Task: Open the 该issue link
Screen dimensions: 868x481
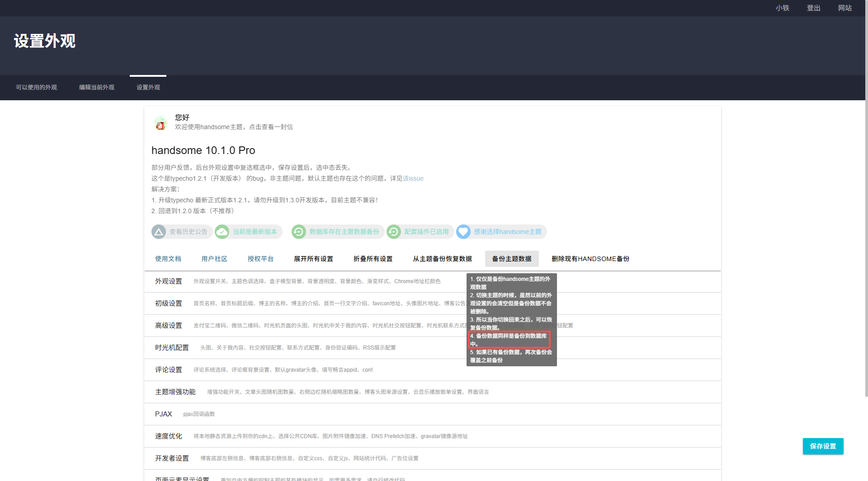Action: coord(413,179)
